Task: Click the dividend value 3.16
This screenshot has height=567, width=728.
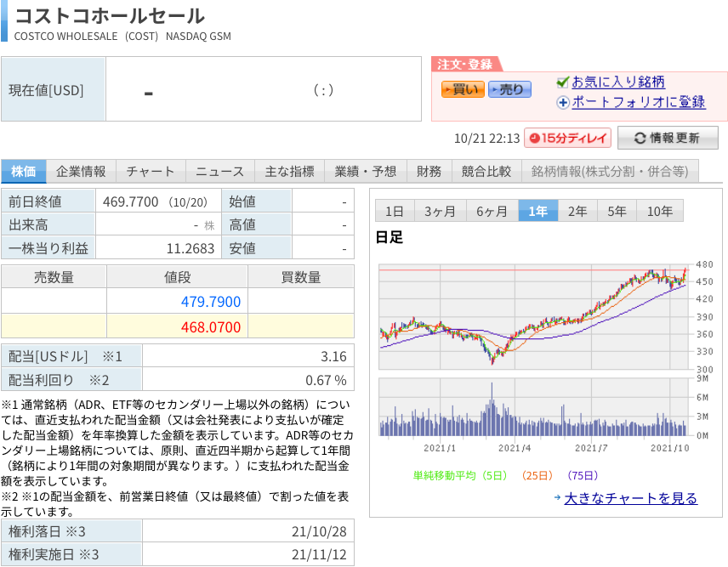Action: pos(333,356)
